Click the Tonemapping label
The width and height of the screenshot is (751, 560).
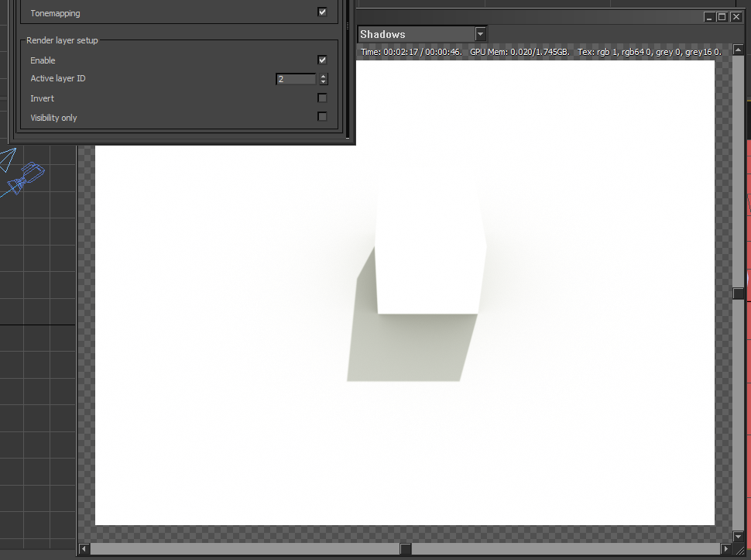(55, 13)
